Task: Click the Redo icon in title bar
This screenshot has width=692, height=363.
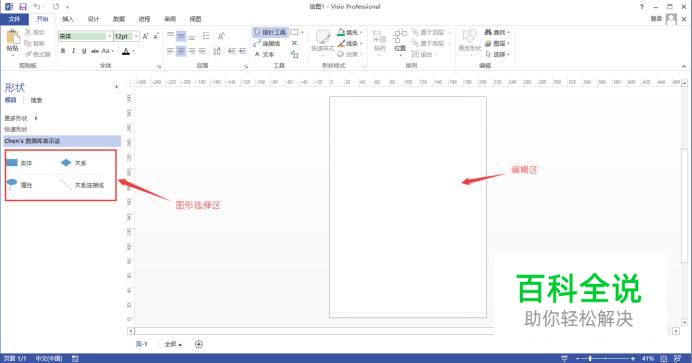Action: (x=56, y=7)
